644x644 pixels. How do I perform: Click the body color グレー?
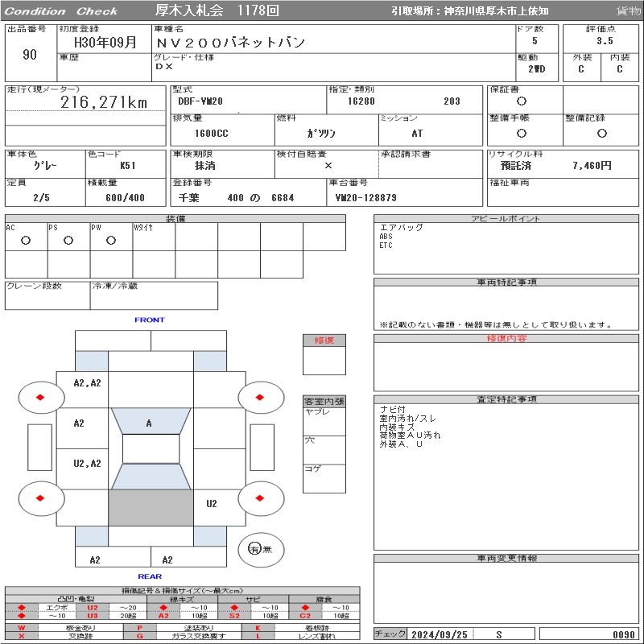click(45, 166)
